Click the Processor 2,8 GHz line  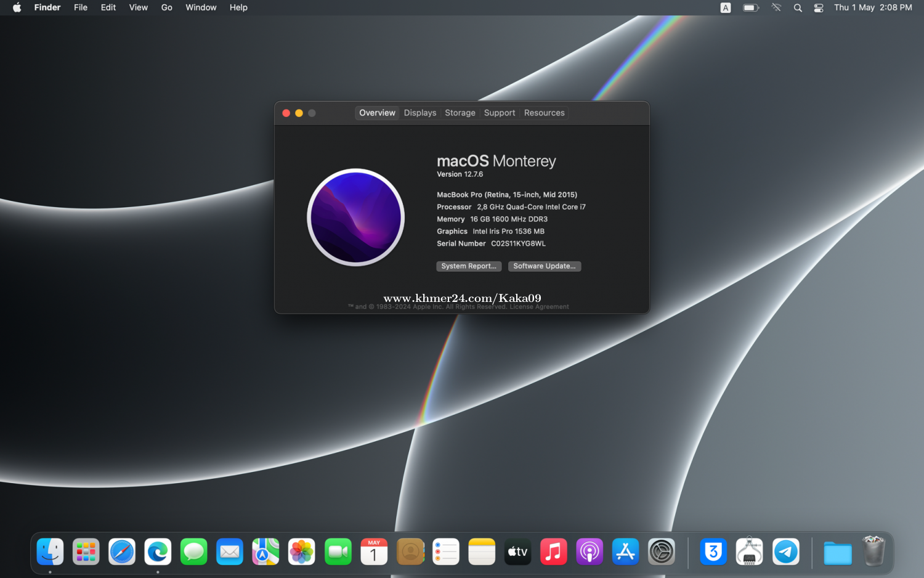point(511,207)
